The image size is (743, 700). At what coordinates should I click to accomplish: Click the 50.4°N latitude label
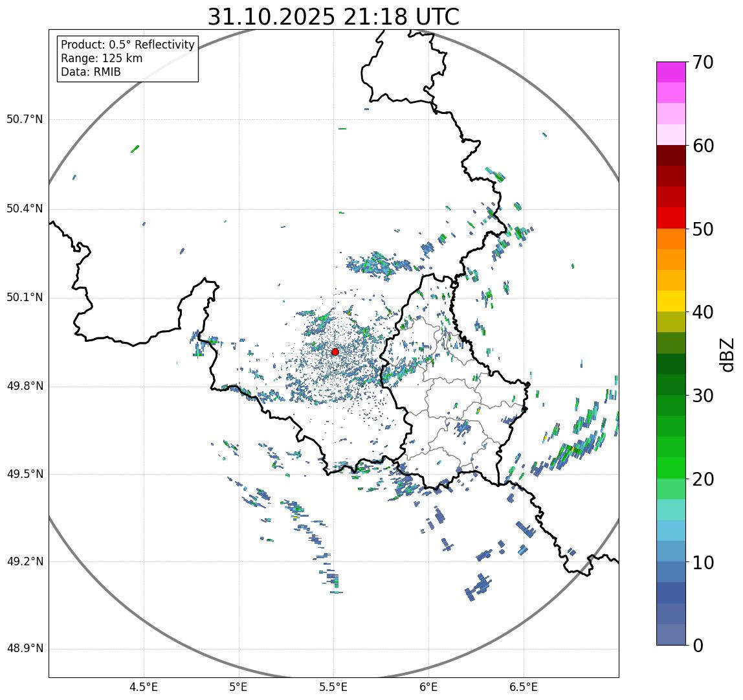coord(25,209)
